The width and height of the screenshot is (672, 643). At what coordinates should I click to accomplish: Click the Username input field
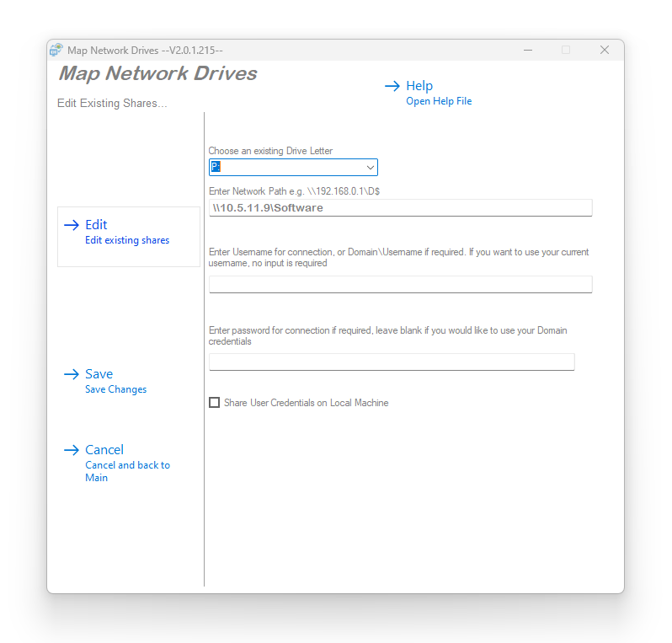[400, 284]
